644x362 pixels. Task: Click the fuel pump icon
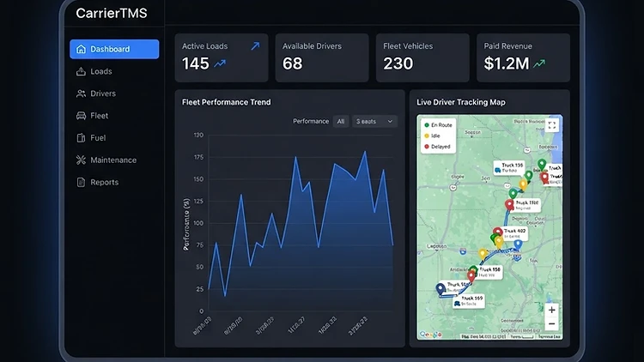pos(81,138)
